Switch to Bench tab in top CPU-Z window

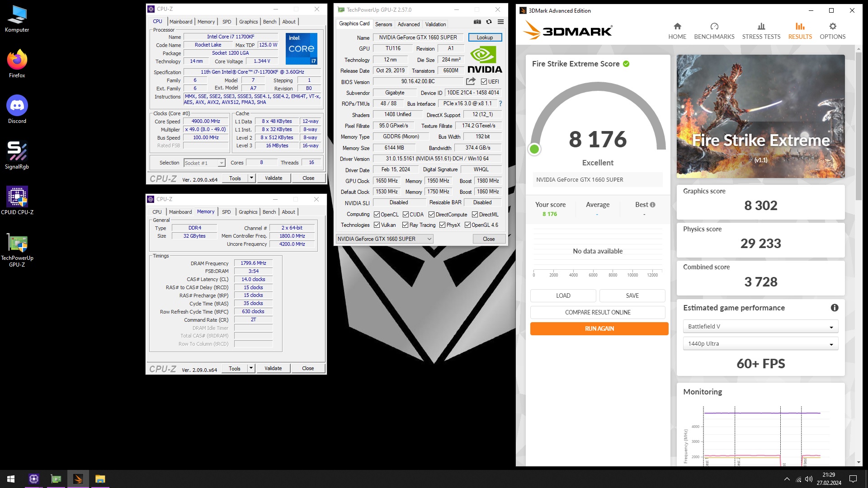(269, 22)
